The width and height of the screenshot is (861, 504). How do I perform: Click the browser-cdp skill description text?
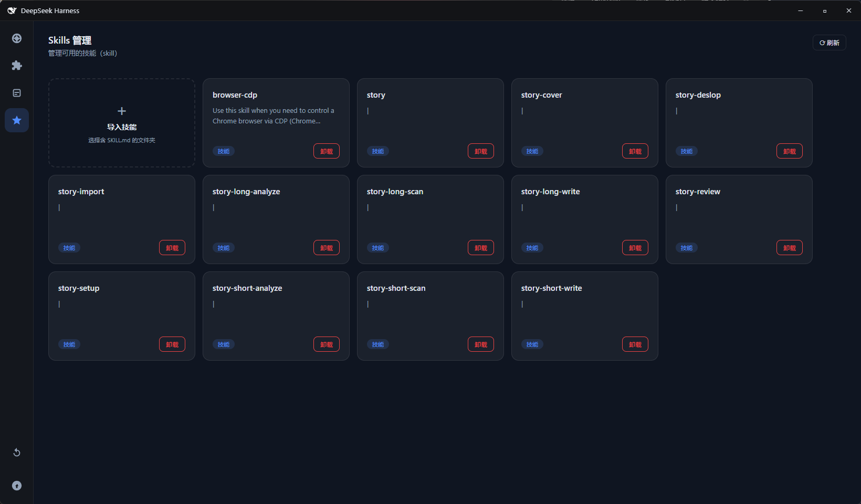click(273, 115)
